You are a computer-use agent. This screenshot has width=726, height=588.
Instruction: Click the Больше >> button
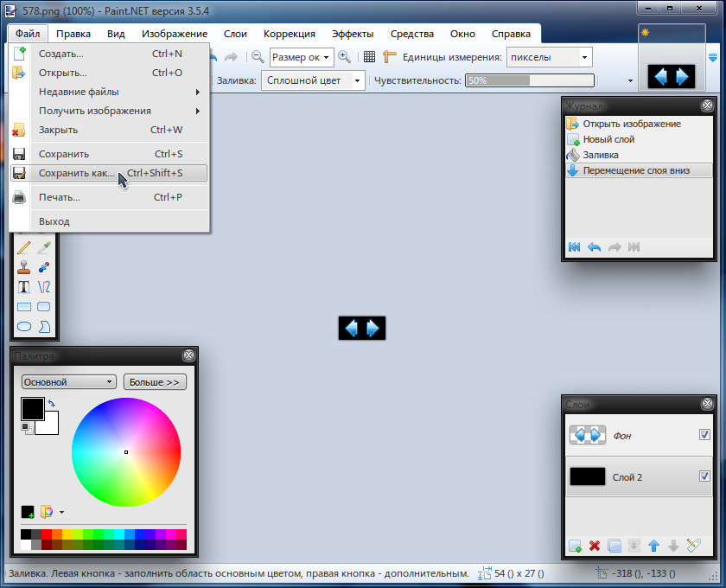click(156, 381)
